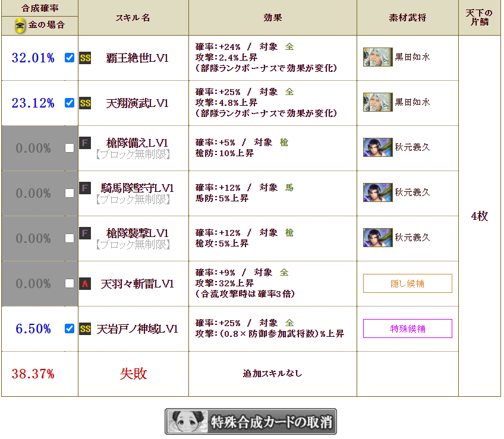Click the skill name 覇王絶世LV1
Screen dimensions: 504x439
click(x=137, y=58)
